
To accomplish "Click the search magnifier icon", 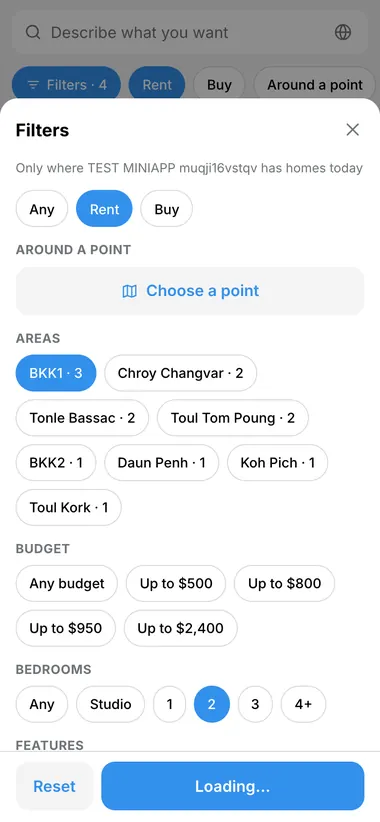I will (x=33, y=33).
